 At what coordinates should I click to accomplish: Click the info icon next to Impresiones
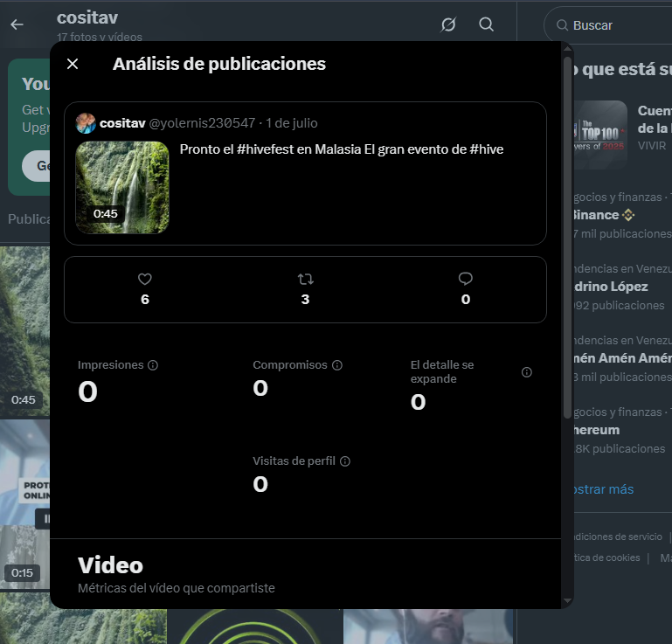[x=153, y=365]
